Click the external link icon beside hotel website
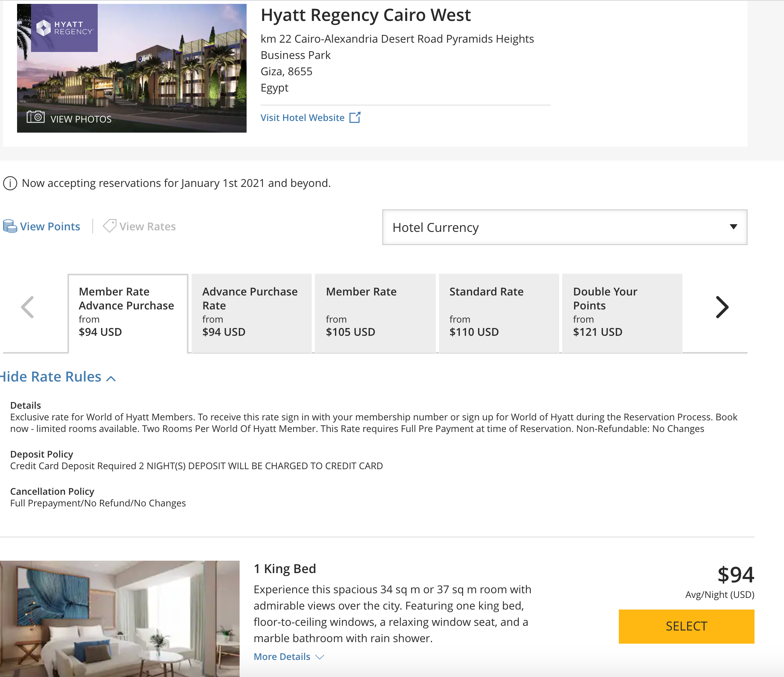 coord(355,117)
